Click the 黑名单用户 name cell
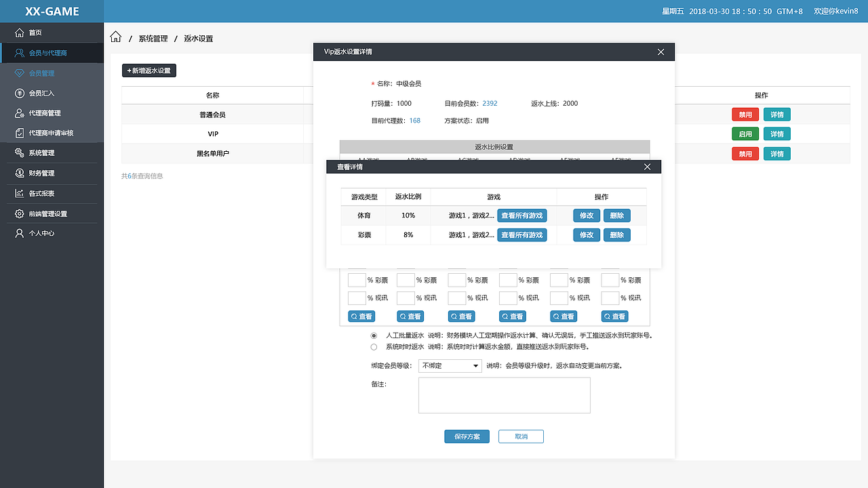868x488 pixels. click(213, 154)
